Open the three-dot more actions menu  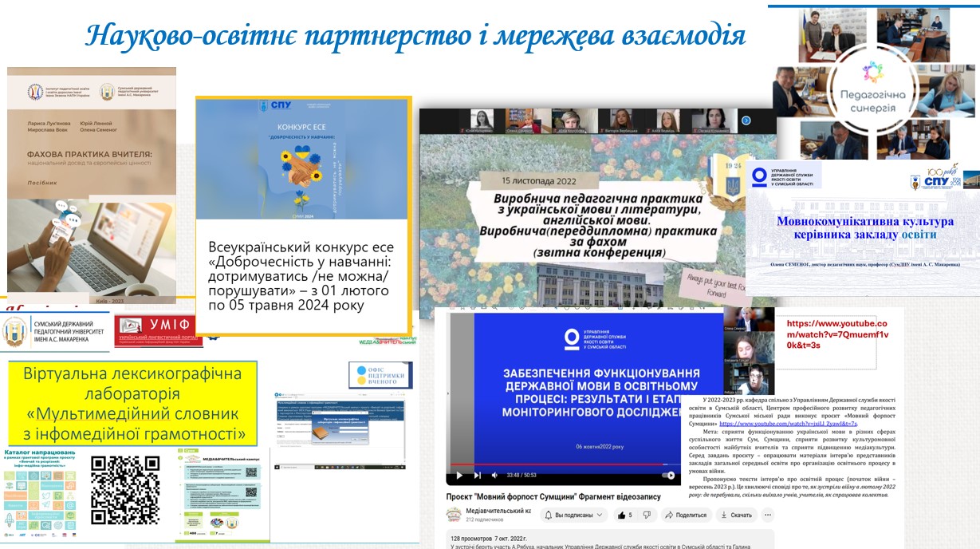coord(769,515)
